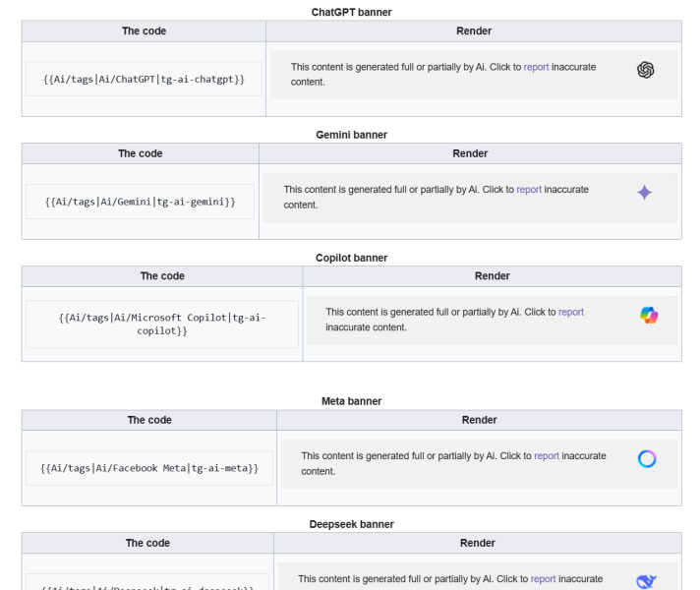Click 'The code' header in Copilot table
Viewport: 700px width, 590px height.
(162, 276)
